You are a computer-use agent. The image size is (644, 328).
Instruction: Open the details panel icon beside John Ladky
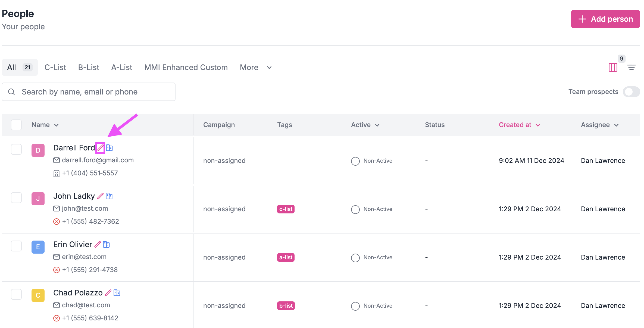tap(109, 196)
